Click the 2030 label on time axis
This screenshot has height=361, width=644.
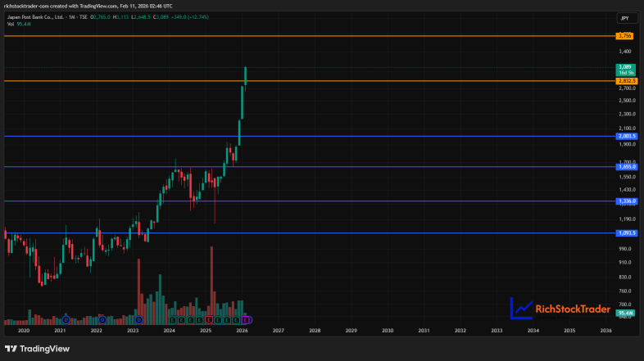(388, 330)
